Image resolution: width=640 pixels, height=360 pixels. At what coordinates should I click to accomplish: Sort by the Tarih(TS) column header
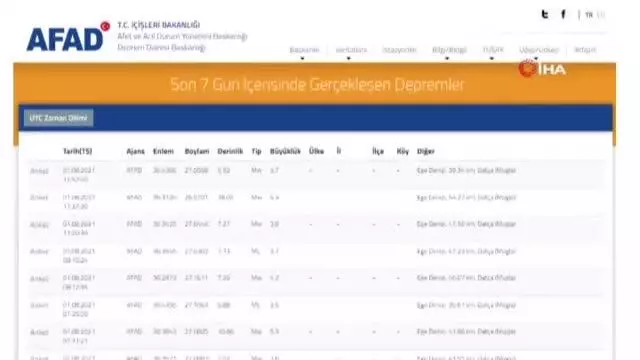tap(78, 151)
